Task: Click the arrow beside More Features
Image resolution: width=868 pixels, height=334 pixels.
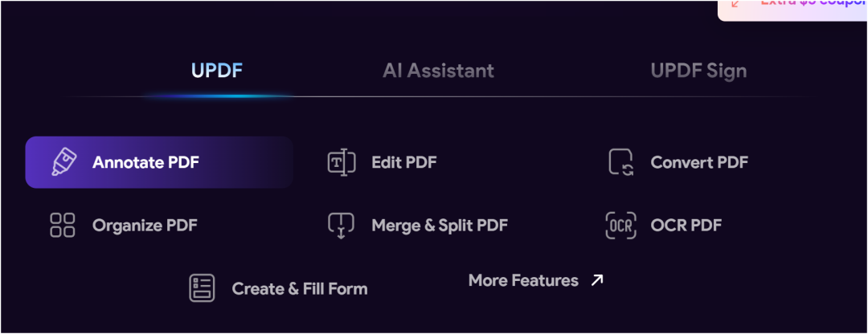Action: point(596,280)
